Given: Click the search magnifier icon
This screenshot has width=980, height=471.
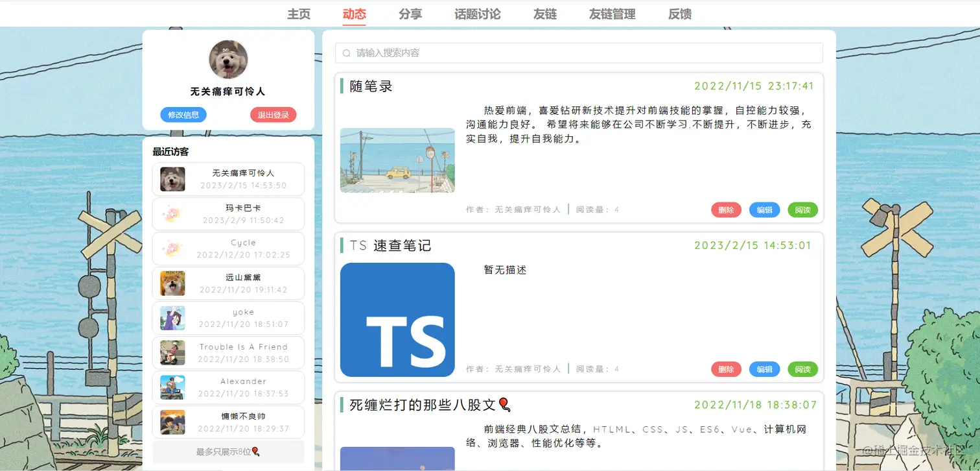Looking at the screenshot, I should point(346,53).
